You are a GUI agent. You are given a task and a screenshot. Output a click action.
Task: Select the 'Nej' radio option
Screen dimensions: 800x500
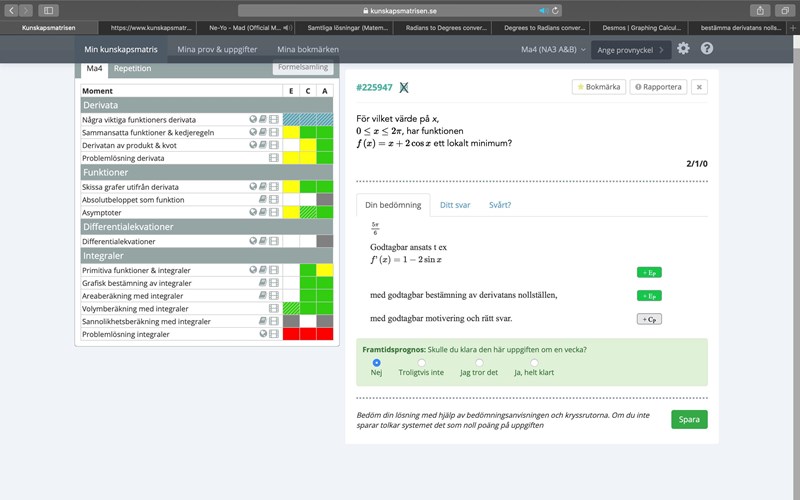pyautogui.click(x=377, y=362)
